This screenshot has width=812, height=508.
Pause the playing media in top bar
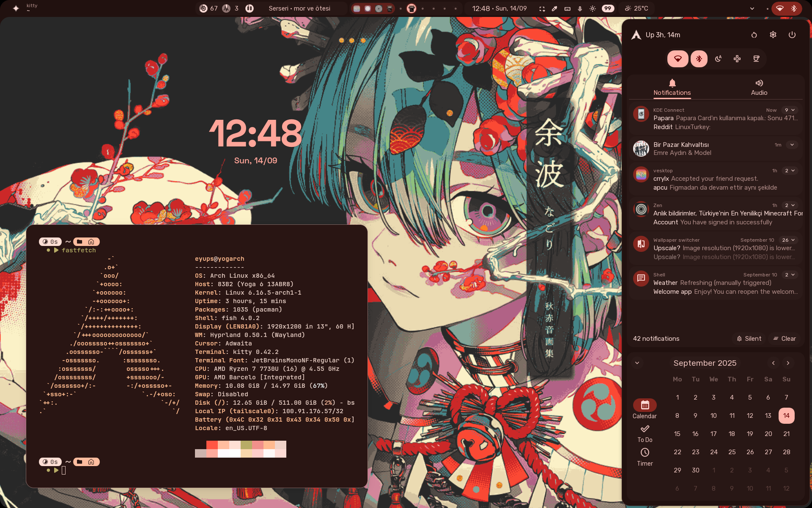tap(250, 8)
